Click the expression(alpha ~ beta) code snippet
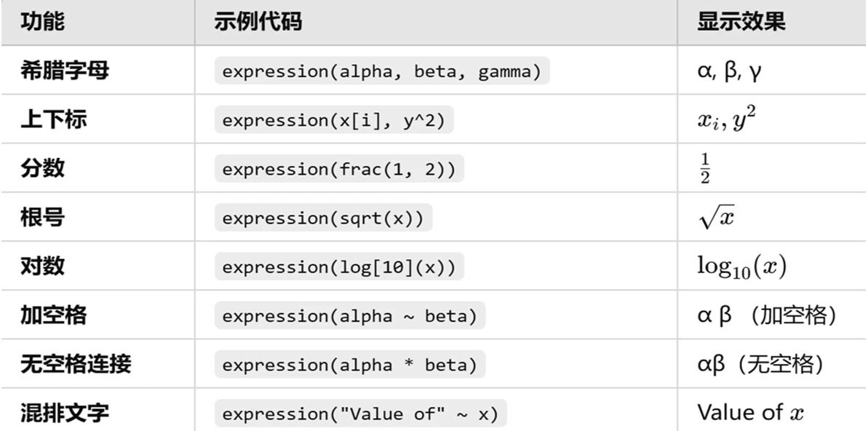The height and width of the screenshot is (431, 868). 349,317
